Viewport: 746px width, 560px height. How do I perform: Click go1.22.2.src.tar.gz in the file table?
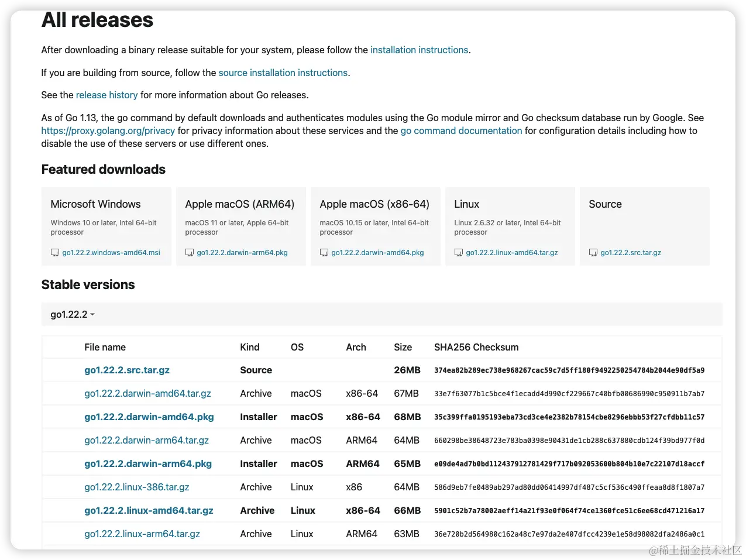127,370
